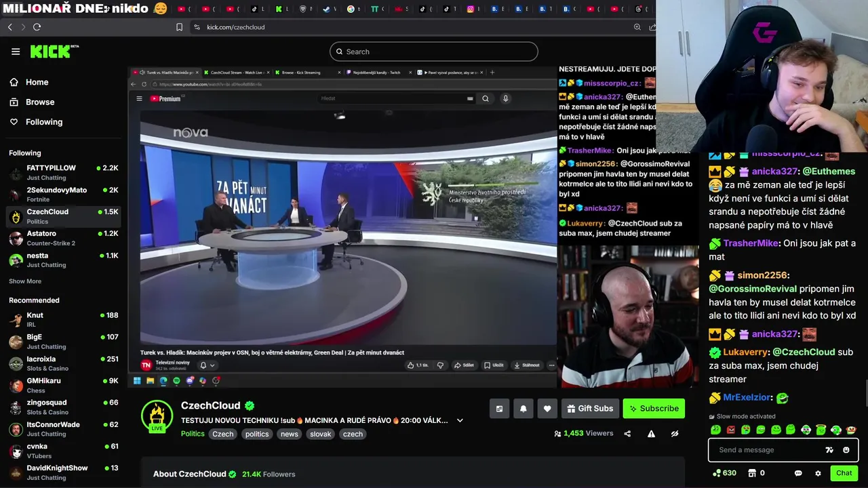Share the stream via the share icon
The width and height of the screenshot is (868, 488).
tap(627, 434)
